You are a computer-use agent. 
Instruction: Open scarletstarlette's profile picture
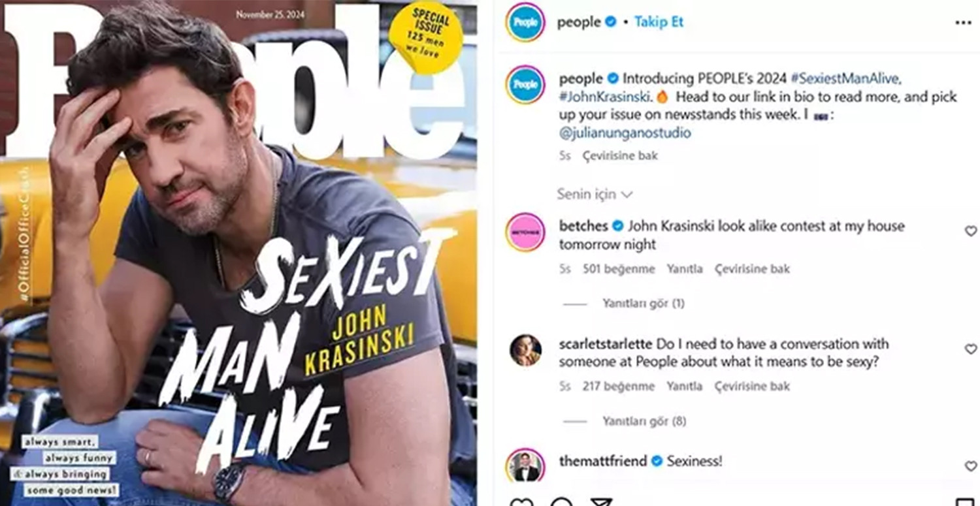click(525, 351)
